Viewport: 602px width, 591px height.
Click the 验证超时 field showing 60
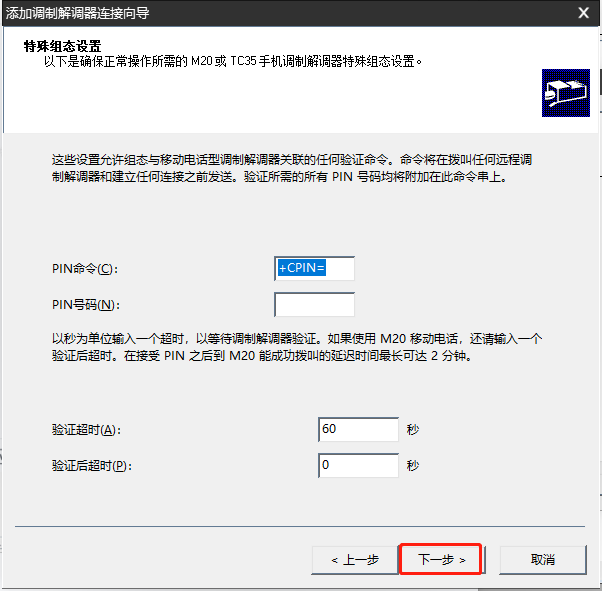point(358,429)
